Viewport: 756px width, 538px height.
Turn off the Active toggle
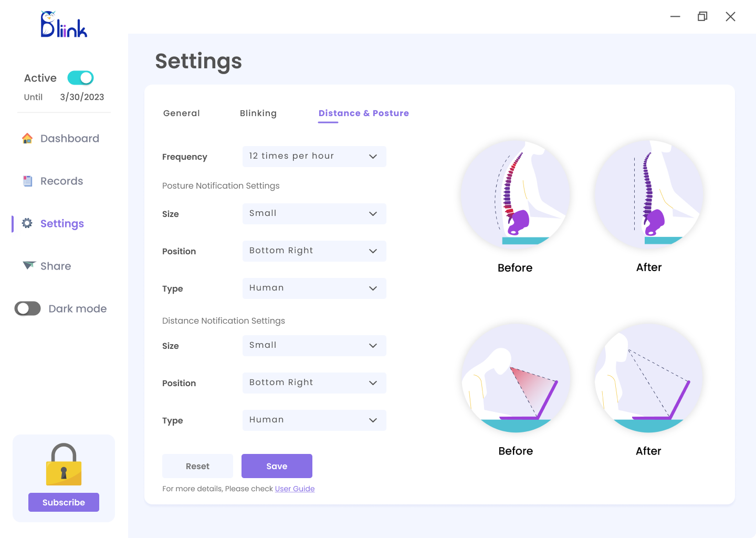click(x=80, y=78)
